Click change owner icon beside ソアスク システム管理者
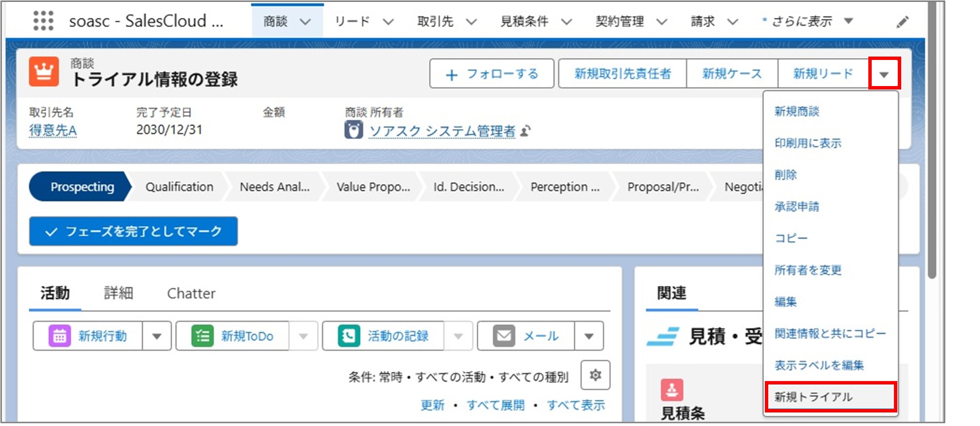The width and height of the screenshot is (980, 426). (x=526, y=131)
